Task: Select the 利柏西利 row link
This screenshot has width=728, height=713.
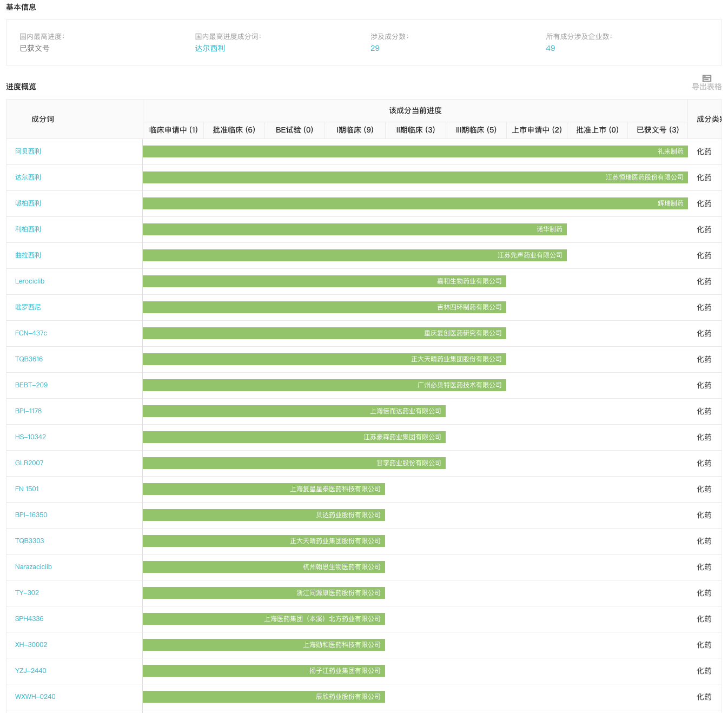Action: tap(28, 229)
